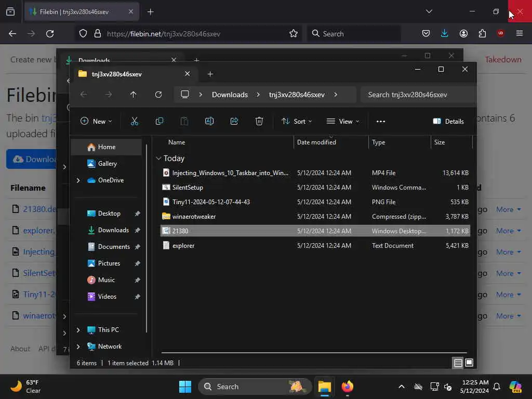Open the Sort dropdown menu
The image size is (532, 399).
tap(296, 121)
